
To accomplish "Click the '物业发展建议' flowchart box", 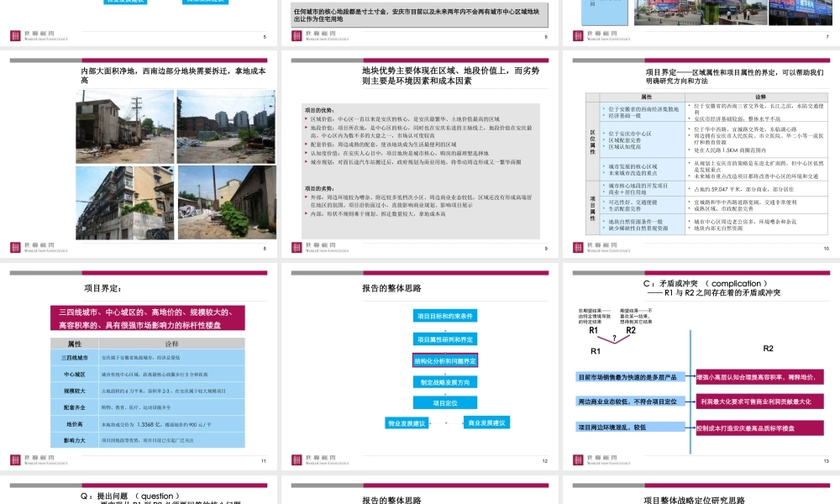I will [x=407, y=423].
